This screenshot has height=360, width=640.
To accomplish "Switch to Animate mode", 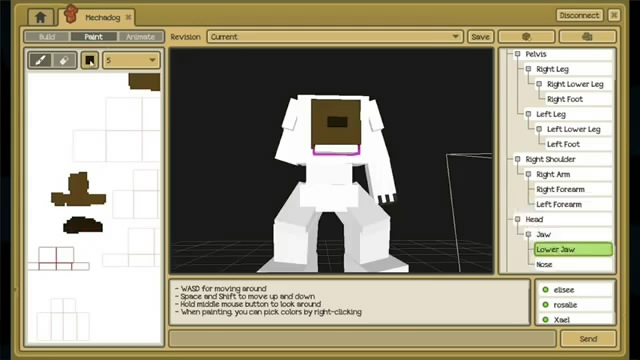I will click(140, 37).
